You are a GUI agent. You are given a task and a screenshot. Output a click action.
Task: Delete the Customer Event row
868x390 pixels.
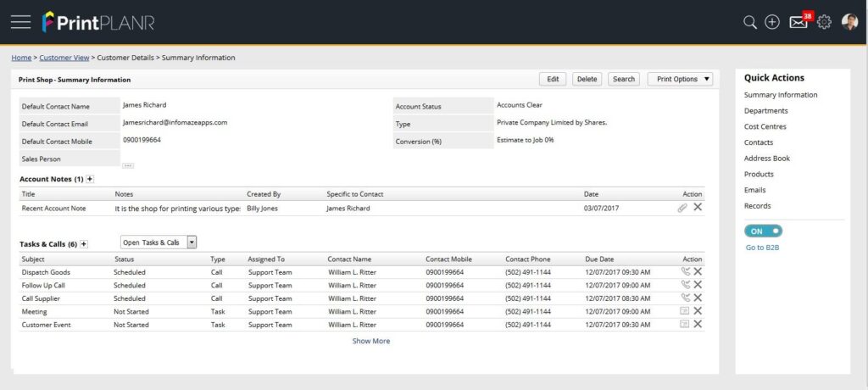[698, 324]
